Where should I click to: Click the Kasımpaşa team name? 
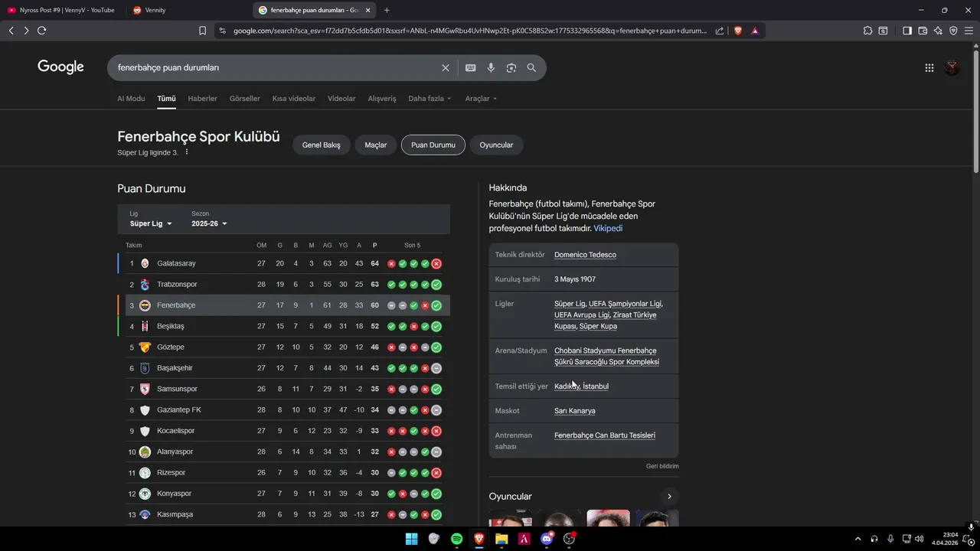coord(175,514)
